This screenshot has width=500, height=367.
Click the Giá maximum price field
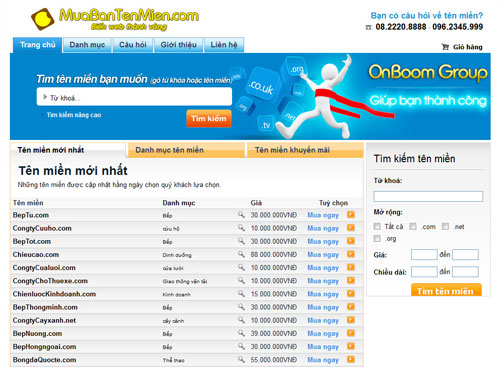point(465,255)
